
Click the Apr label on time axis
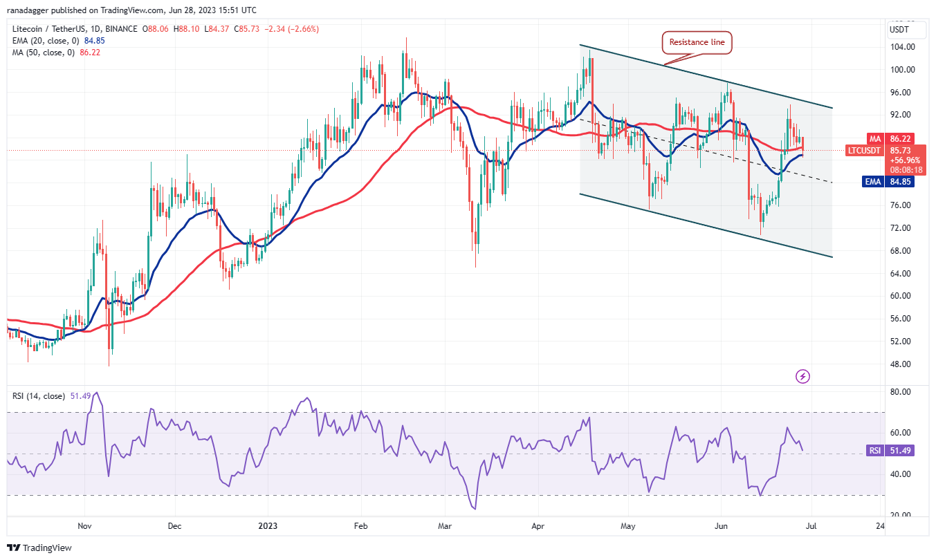click(x=538, y=525)
